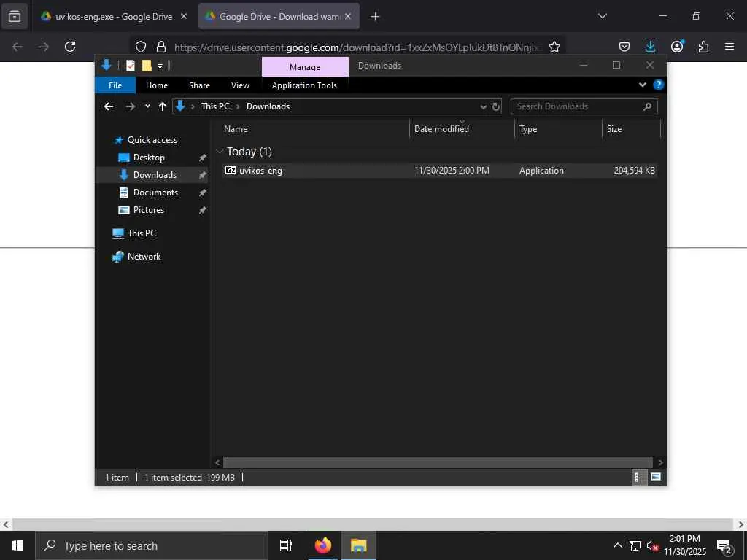The image size is (747, 560).
Task: Open the Share ribbon tab
Action: 199,85
